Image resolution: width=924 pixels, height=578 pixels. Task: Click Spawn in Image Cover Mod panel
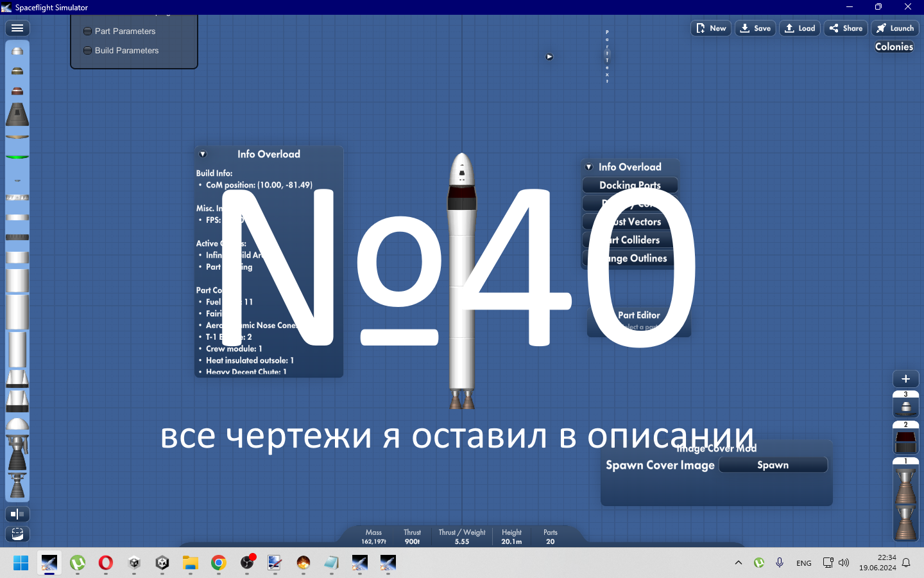[773, 465]
